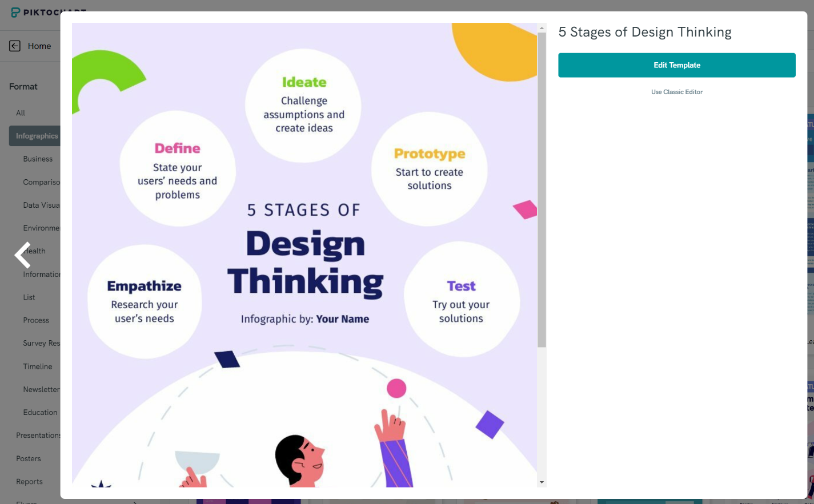
Task: Select the Infographics format category
Action: (x=35, y=136)
